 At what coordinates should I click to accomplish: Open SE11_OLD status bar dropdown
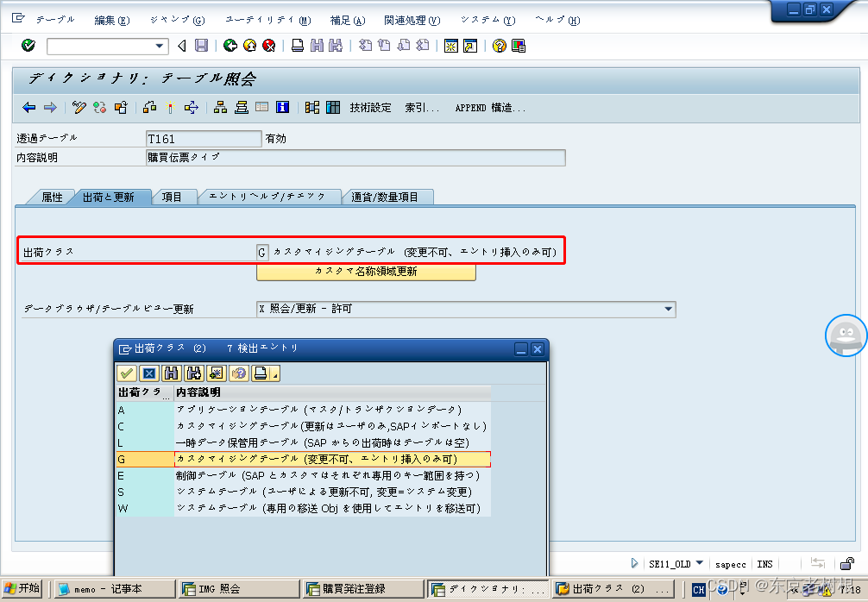(x=699, y=563)
